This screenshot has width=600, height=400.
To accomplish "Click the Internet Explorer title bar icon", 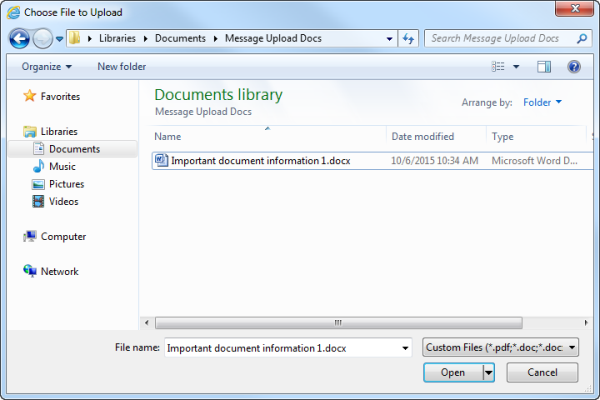I will [13, 13].
